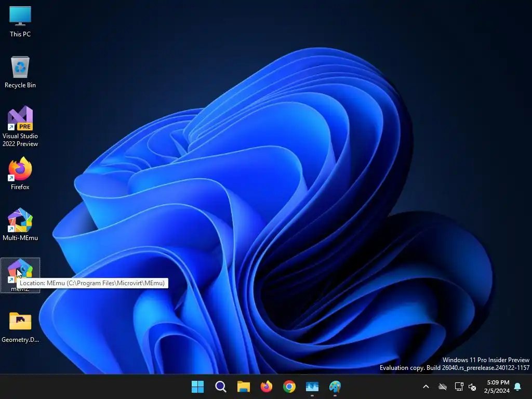Click the Visual Studio 2022 Preview label

coord(20,140)
